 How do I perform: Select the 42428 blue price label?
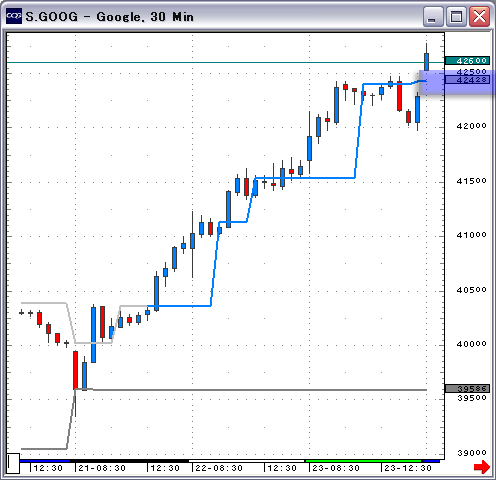tap(468, 80)
